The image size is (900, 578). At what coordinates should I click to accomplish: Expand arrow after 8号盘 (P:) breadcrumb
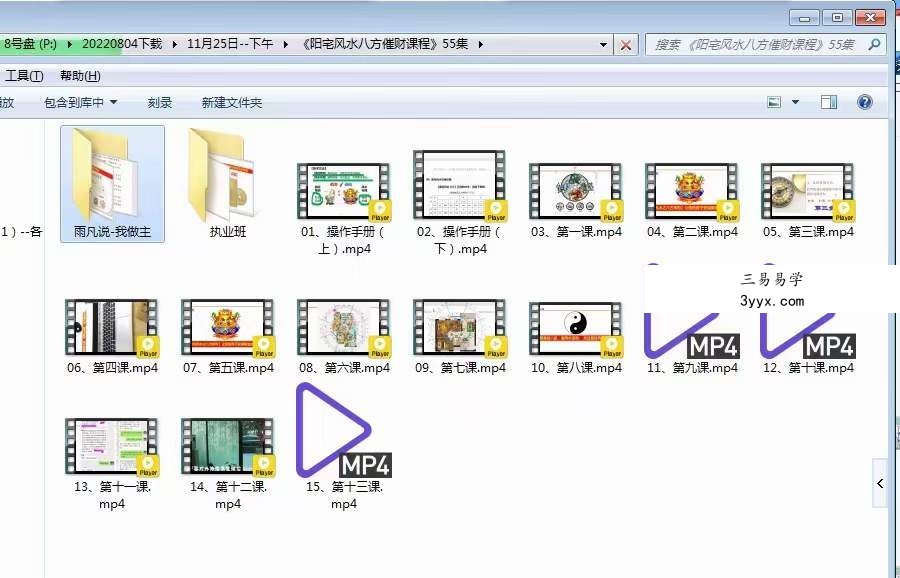[x=69, y=44]
